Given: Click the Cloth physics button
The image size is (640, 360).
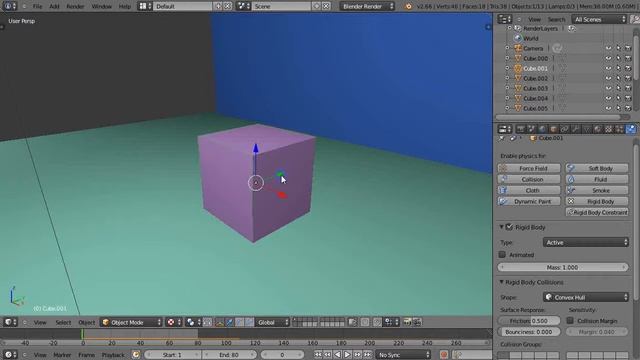Looking at the screenshot, I should 529,190.
